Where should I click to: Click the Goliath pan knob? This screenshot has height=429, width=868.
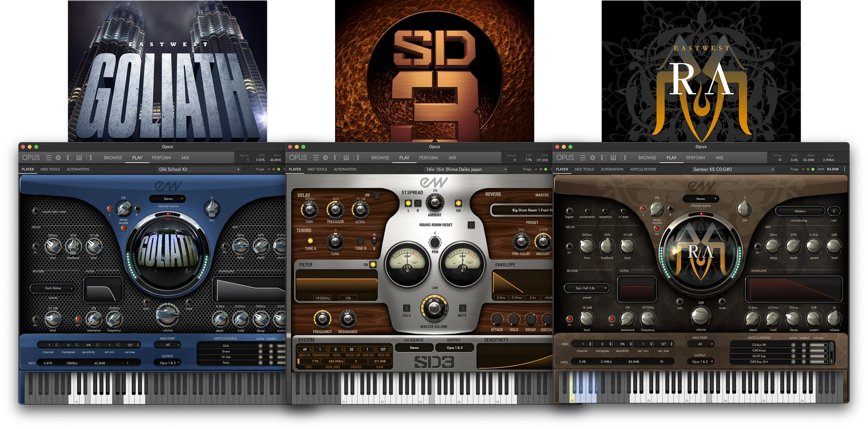pyautogui.click(x=212, y=209)
